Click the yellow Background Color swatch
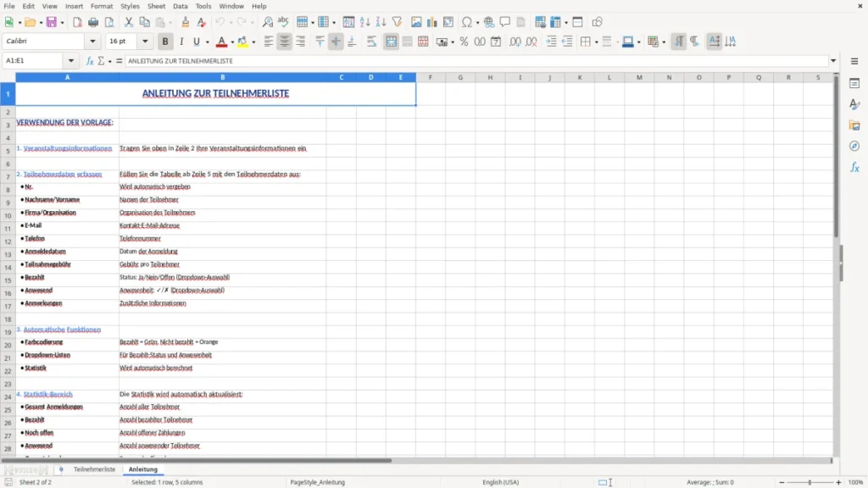 click(242, 42)
